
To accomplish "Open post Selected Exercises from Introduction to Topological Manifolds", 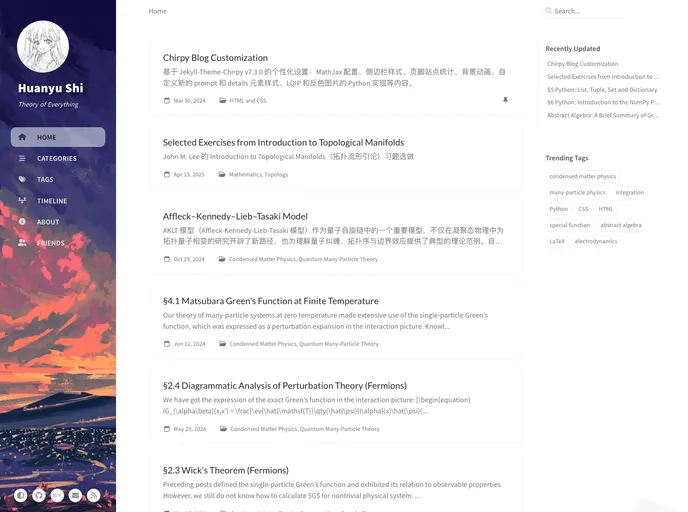I will tap(283, 143).
